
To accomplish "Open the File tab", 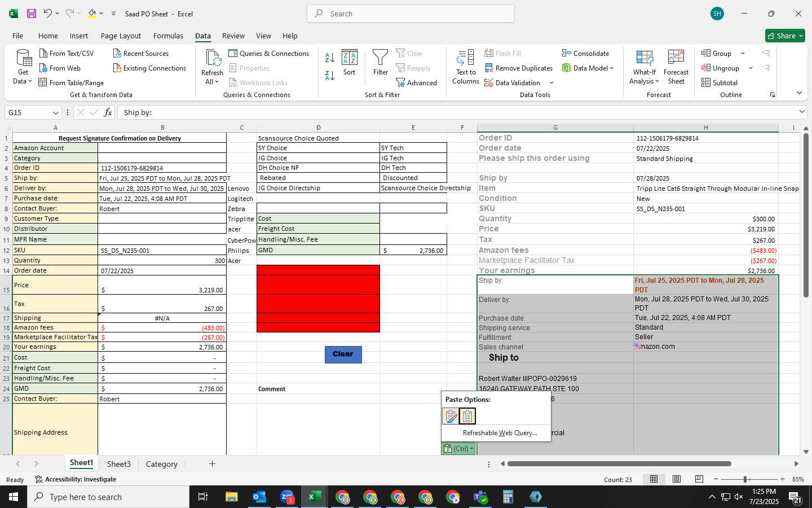I will click(x=17, y=36).
